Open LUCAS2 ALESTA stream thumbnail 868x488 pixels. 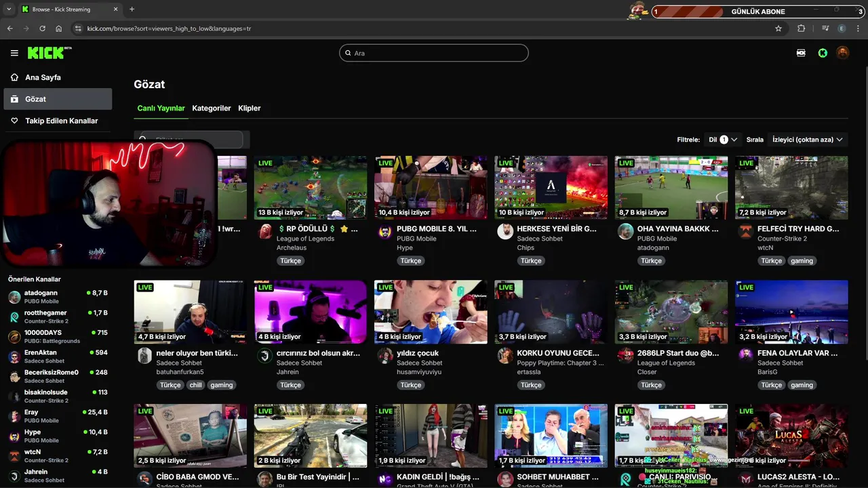(791, 436)
